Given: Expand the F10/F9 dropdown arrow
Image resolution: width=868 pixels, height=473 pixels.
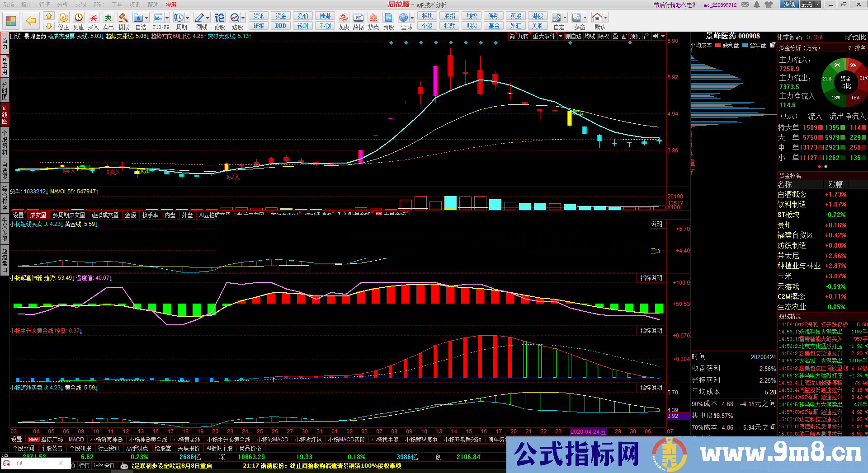Looking at the screenshot, I should tap(167, 18).
